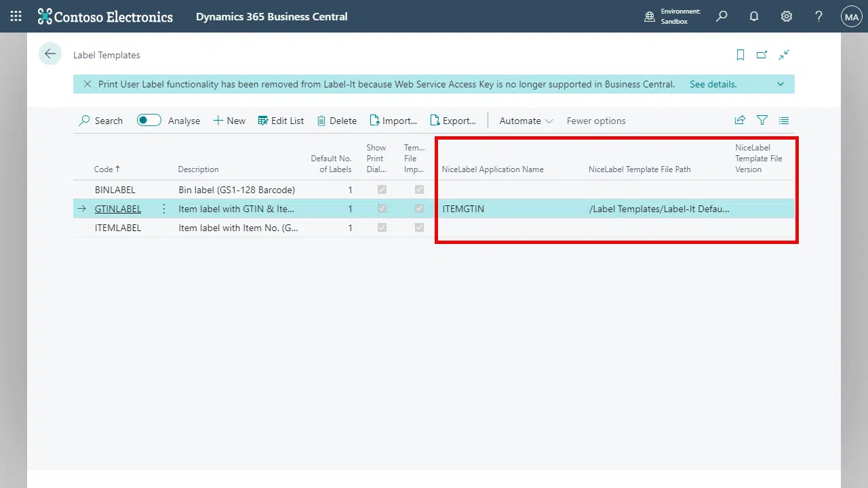This screenshot has height=488, width=868.
Task: Collapse the page with the shrink arrows icon
Action: coord(784,55)
